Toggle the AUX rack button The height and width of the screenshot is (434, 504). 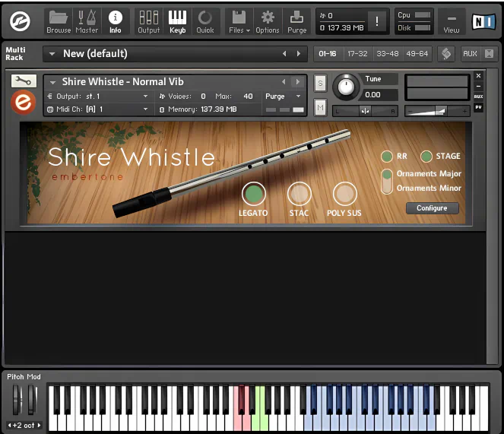[x=470, y=54]
